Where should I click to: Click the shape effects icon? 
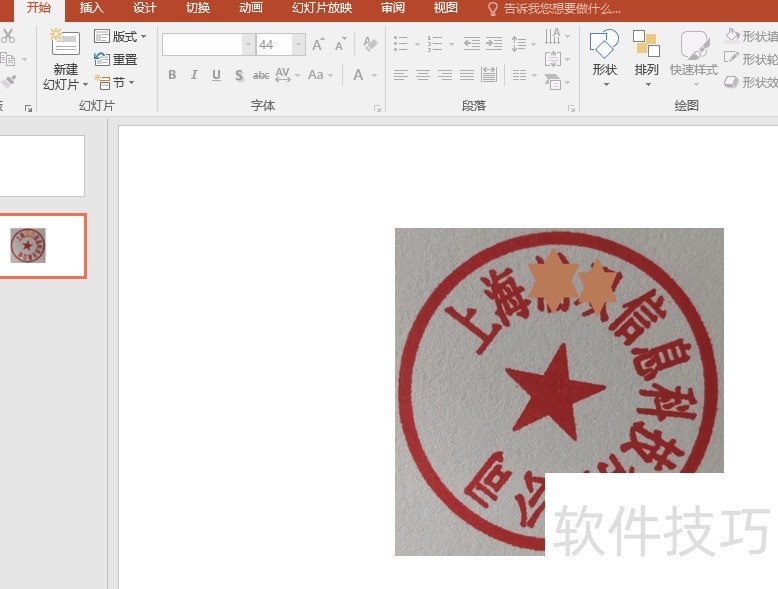click(731, 81)
